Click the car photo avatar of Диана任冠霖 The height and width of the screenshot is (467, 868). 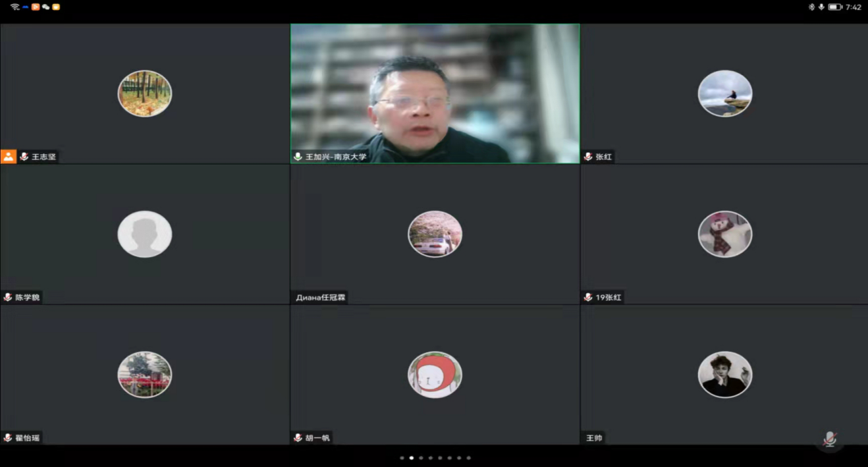point(435,234)
